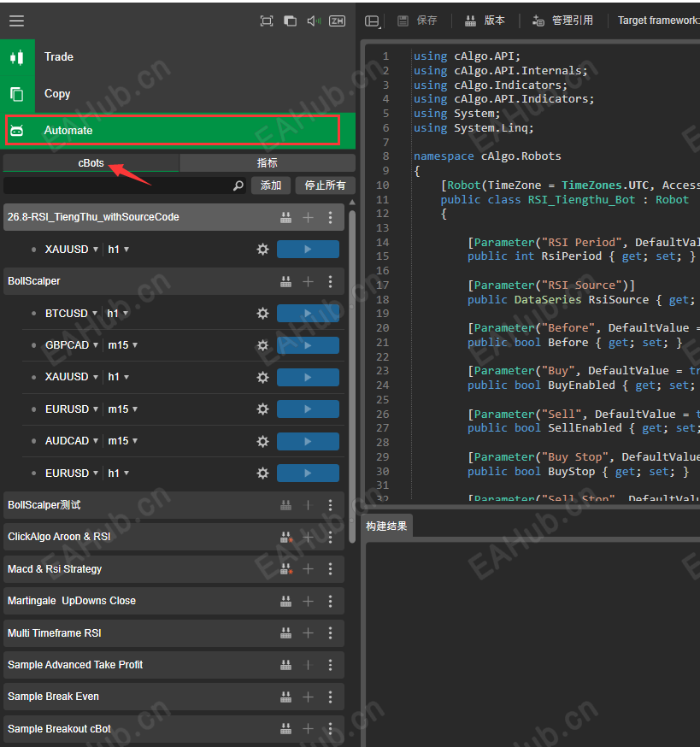Viewport: 700px width, 747px height.
Task: Open three-dot menu for Macd & Rsi Strategy
Action: 331,569
